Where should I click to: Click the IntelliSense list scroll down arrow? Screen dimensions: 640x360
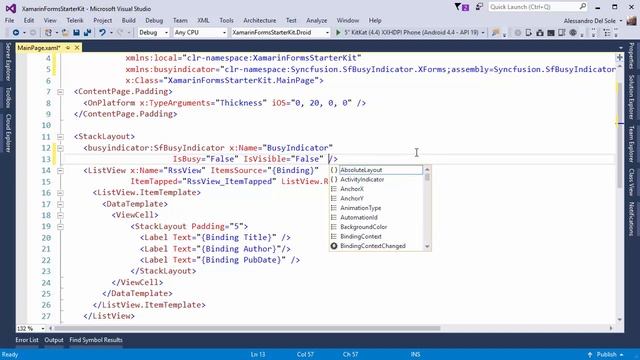pyautogui.click(x=427, y=246)
